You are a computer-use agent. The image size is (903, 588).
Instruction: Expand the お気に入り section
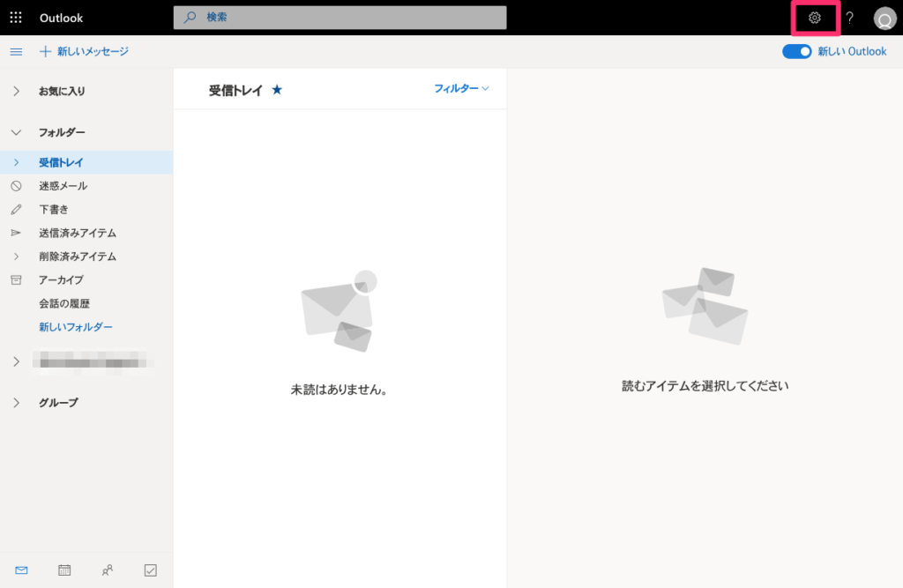pyautogui.click(x=16, y=91)
